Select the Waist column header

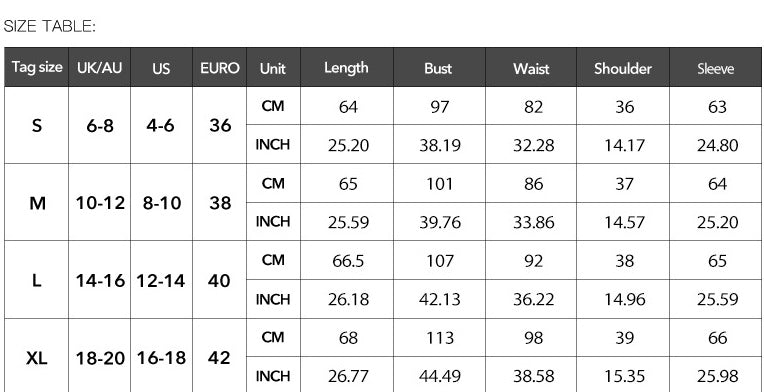pos(531,67)
